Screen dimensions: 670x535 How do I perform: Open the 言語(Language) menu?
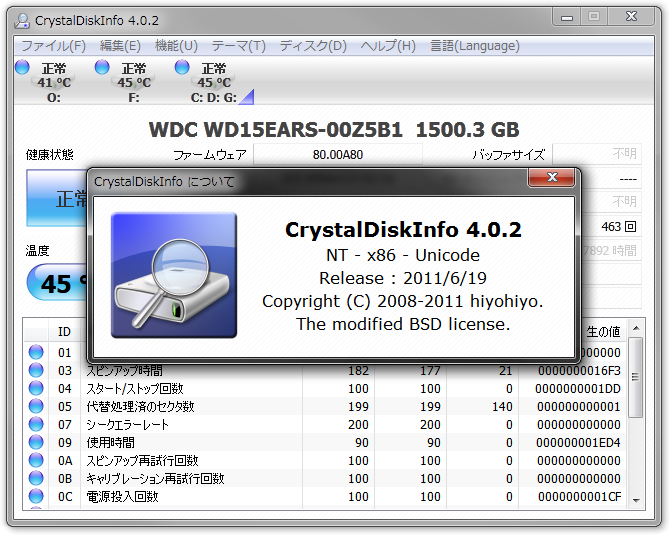click(x=475, y=46)
